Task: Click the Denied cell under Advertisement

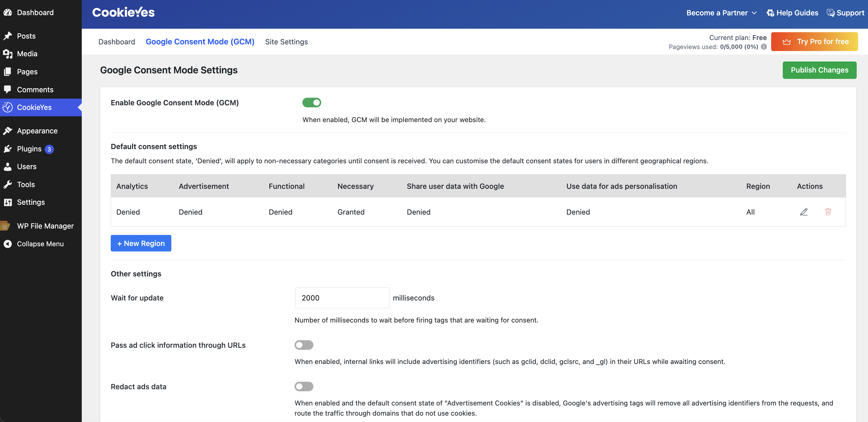Action: (190, 212)
